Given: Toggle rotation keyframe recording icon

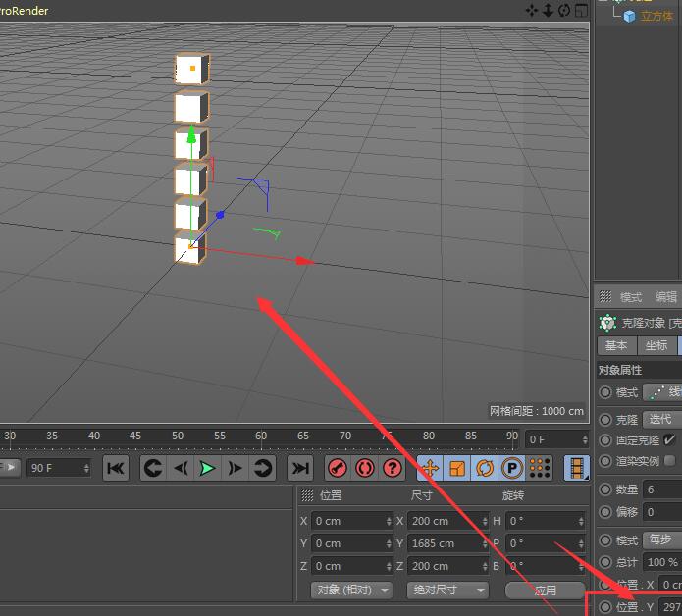Looking at the screenshot, I should click(485, 469).
